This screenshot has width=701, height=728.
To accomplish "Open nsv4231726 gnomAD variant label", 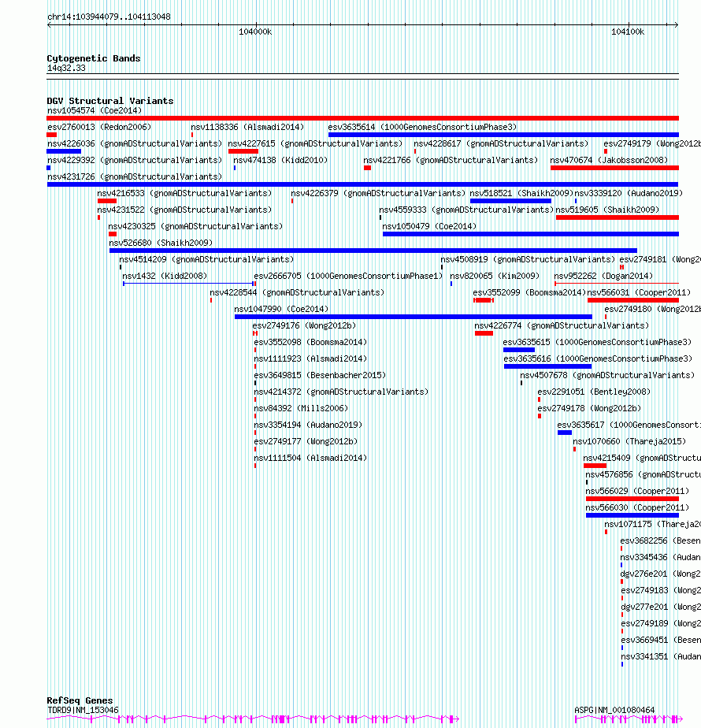I will pos(135,177).
